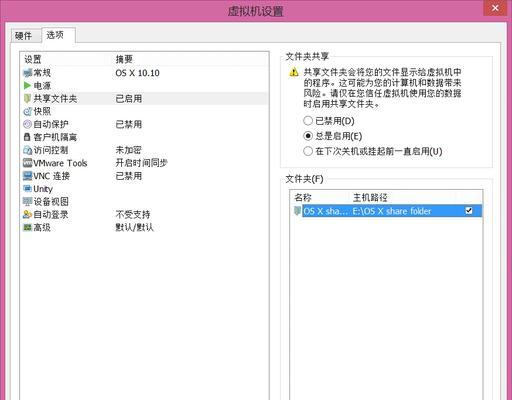512x400 pixels.
Task: Select the 设备视图 row label
Action: pos(51,201)
